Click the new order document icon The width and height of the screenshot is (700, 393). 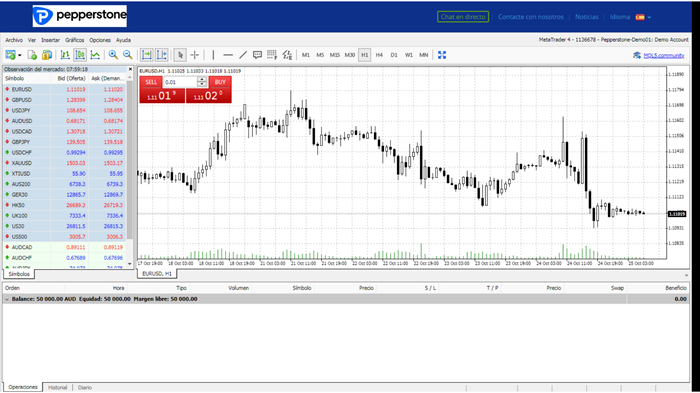(32, 55)
